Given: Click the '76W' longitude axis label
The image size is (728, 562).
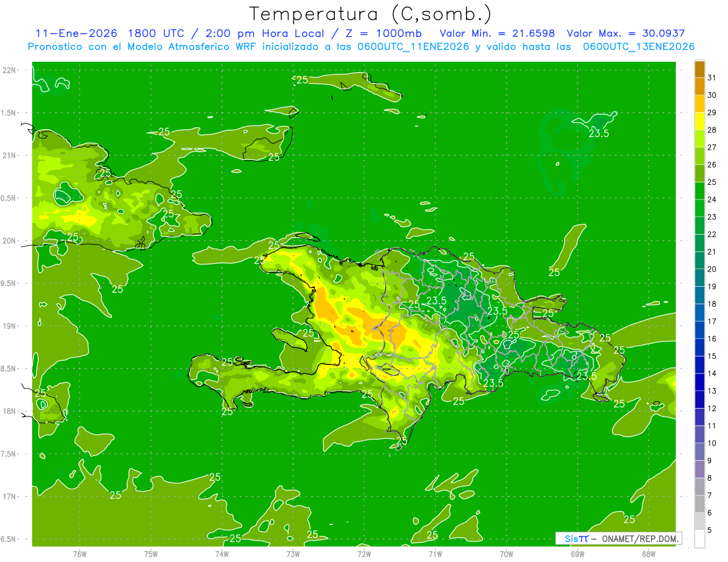Looking at the screenshot, I should click(x=79, y=554).
